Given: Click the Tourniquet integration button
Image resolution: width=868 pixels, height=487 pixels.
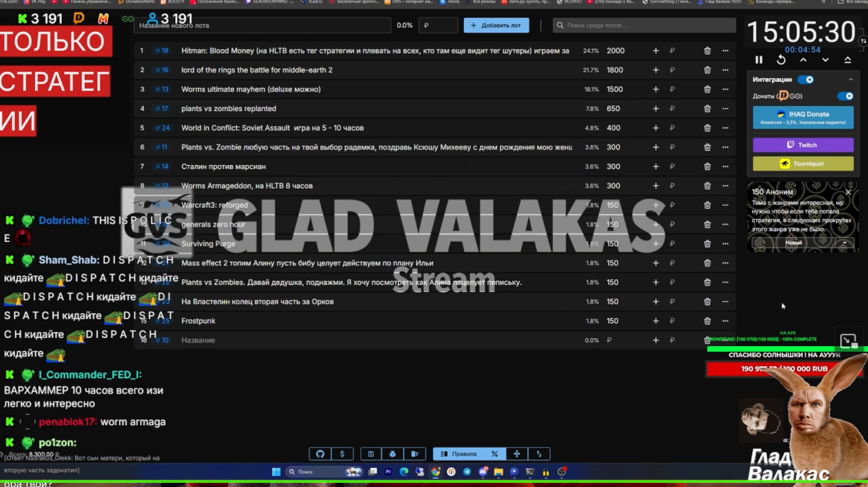Looking at the screenshot, I should point(803,164).
